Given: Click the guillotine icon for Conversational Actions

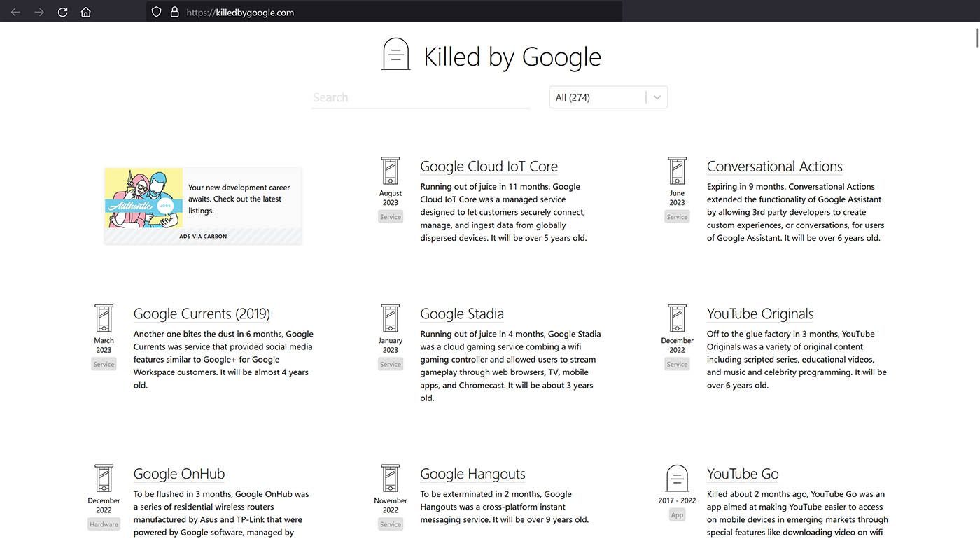Looking at the screenshot, I should (677, 171).
